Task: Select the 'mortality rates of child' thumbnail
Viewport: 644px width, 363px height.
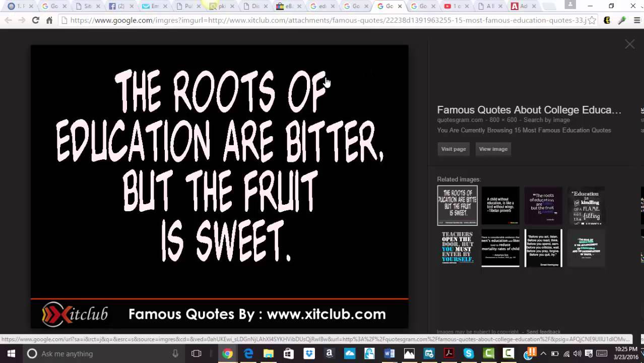Action: (500, 248)
